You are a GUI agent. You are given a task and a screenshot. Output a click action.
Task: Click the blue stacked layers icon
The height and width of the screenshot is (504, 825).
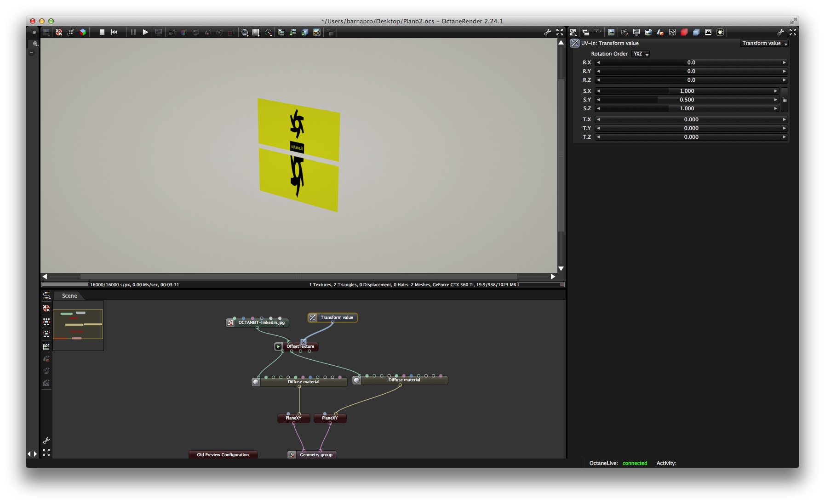696,32
